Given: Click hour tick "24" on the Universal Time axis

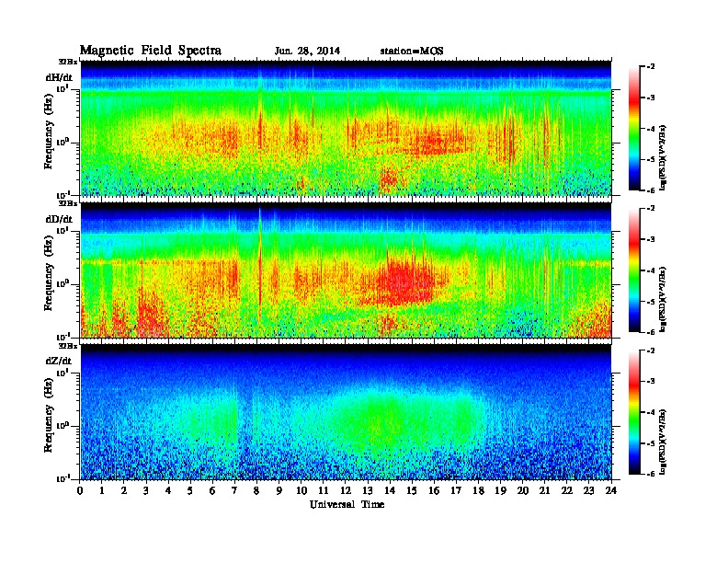Looking at the screenshot, I should point(611,491).
